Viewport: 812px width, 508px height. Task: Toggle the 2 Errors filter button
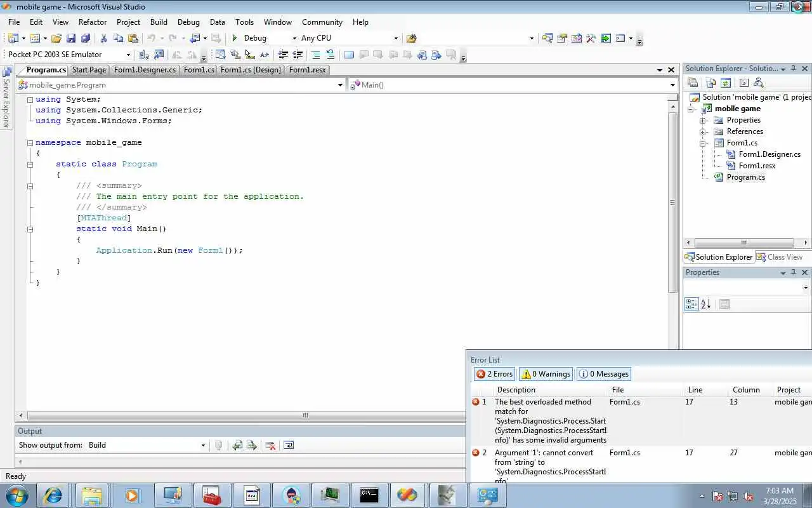(494, 374)
